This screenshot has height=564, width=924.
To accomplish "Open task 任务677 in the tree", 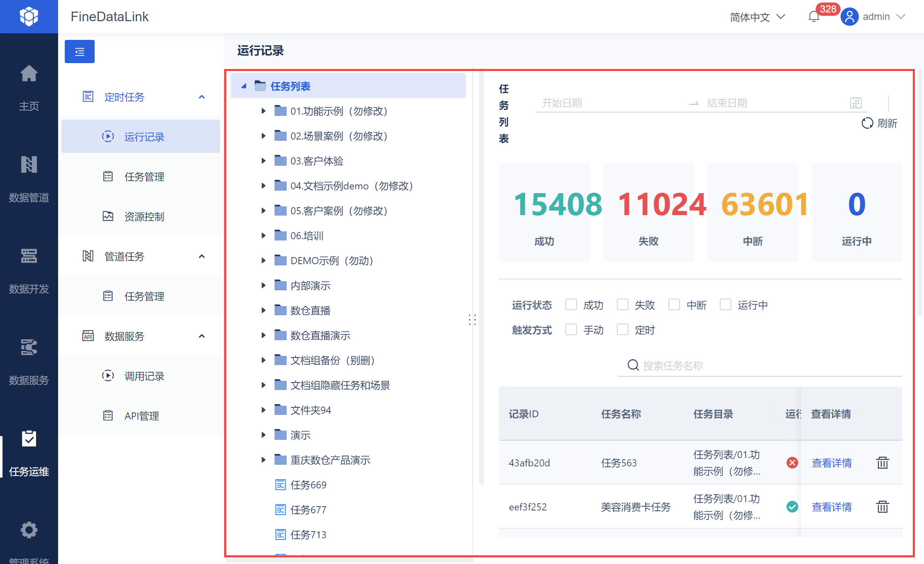I will click(308, 510).
